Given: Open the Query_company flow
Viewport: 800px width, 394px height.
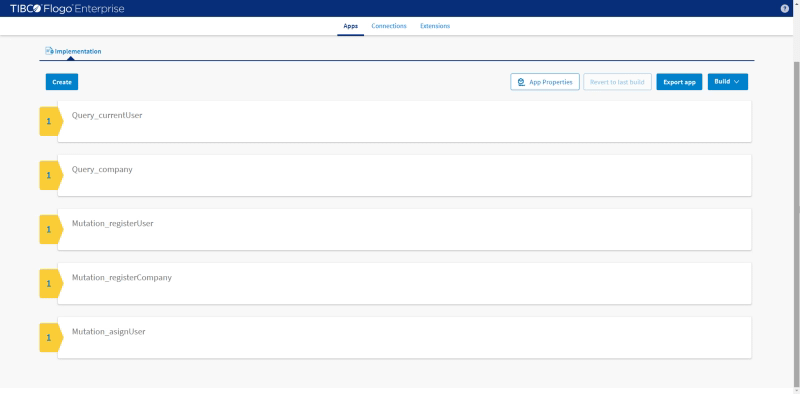Looking at the screenshot, I should [405, 176].
